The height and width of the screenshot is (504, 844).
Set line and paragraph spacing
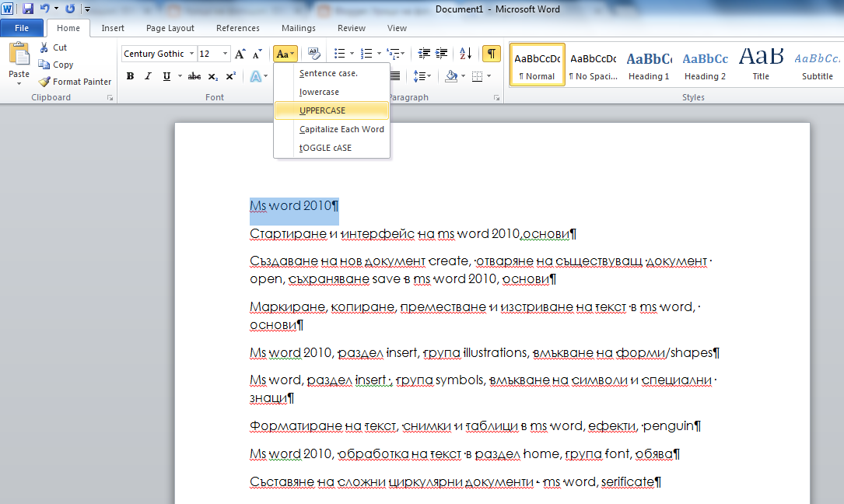(x=420, y=76)
